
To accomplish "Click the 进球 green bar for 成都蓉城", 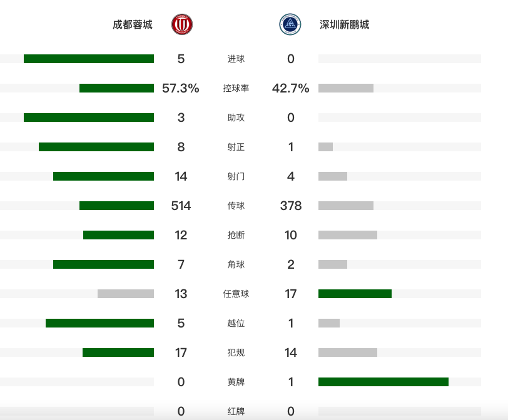I will tap(89, 59).
